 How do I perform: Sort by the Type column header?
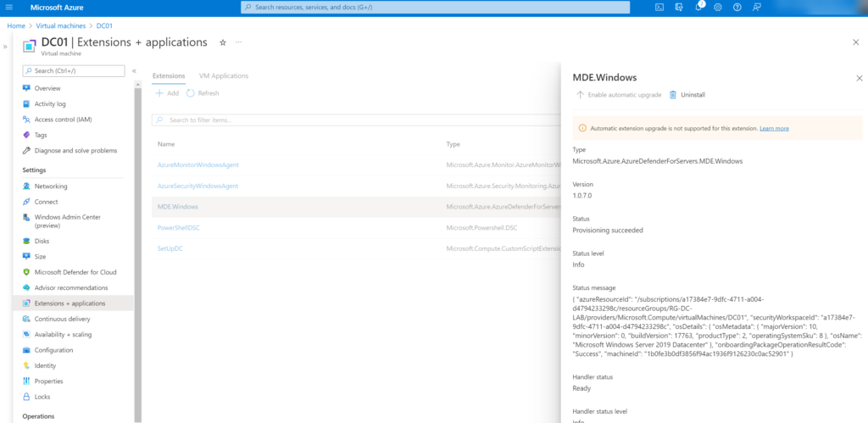tap(453, 144)
